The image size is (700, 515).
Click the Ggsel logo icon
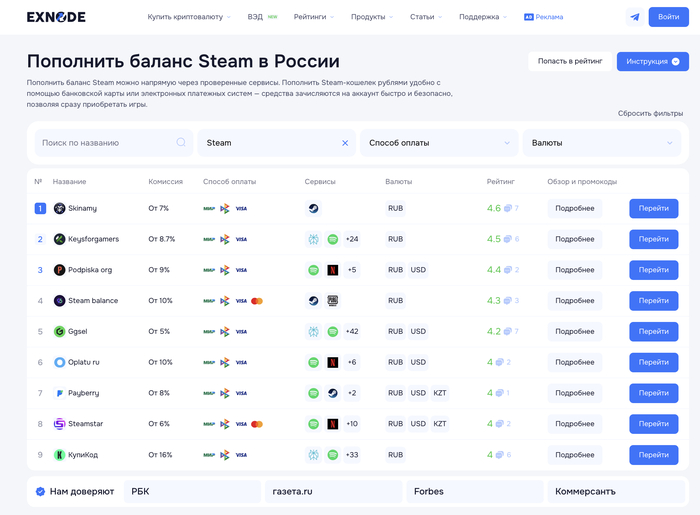[59, 332]
